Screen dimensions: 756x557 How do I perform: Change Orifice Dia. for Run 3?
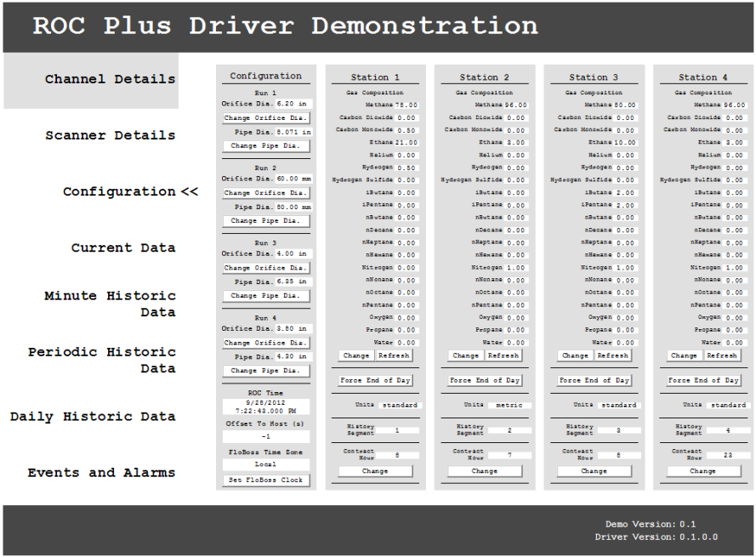pos(265,268)
